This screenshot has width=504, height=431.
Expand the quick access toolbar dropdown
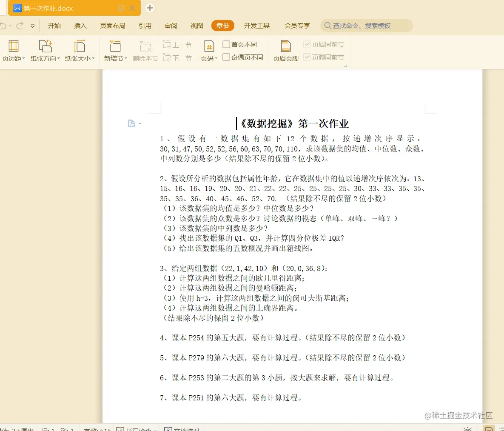coord(32,26)
